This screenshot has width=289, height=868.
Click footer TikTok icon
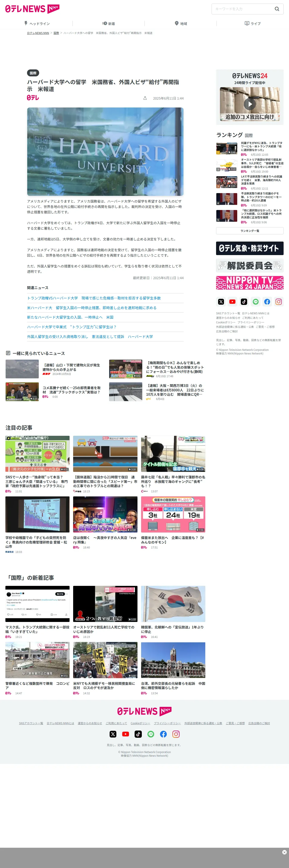(138, 734)
